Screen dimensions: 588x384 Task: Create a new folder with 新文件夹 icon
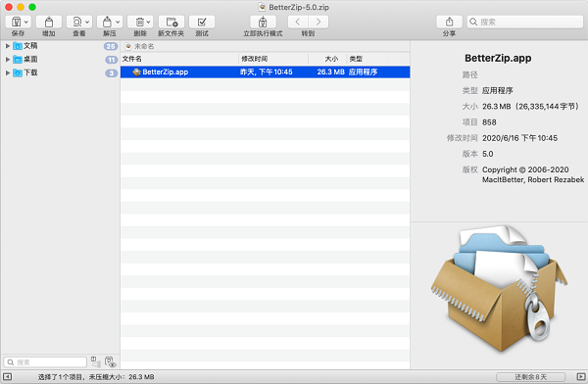click(171, 23)
